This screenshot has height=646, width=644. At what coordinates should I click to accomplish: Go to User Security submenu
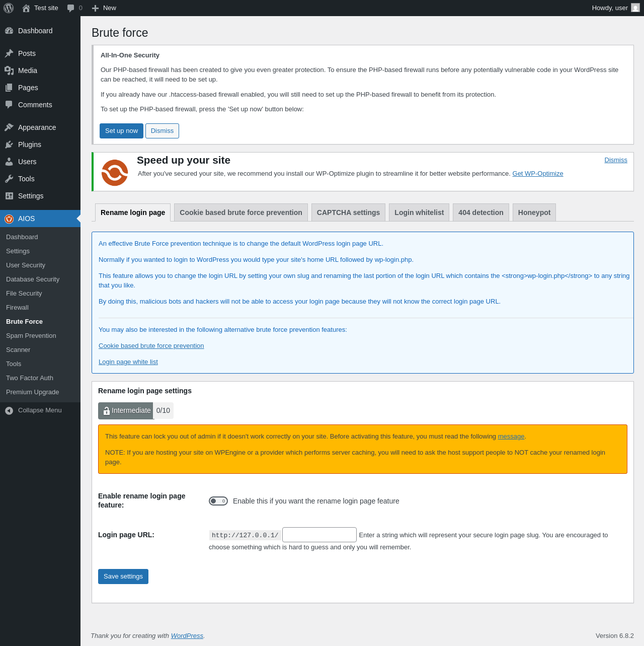click(x=40, y=265)
